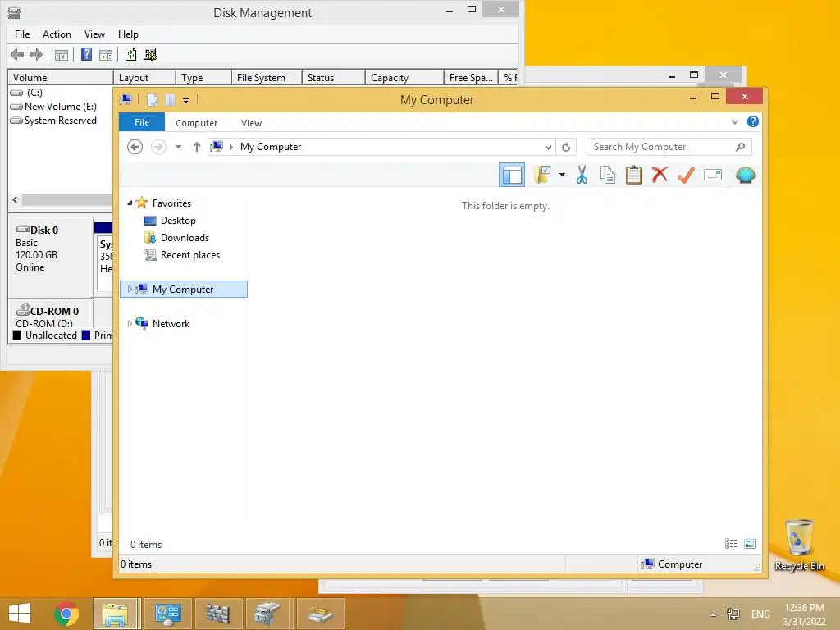The width and height of the screenshot is (840, 630).
Task: Open File menu in Disk Management
Action: [x=22, y=34]
